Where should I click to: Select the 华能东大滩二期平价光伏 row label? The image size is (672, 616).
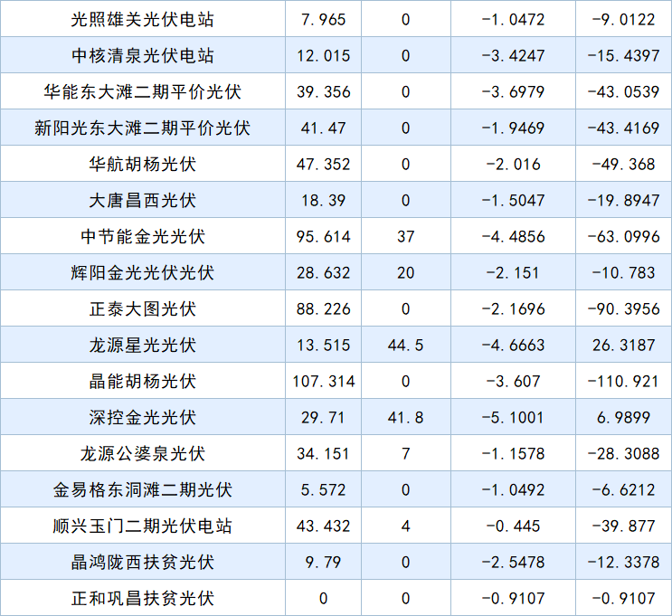click(x=143, y=91)
